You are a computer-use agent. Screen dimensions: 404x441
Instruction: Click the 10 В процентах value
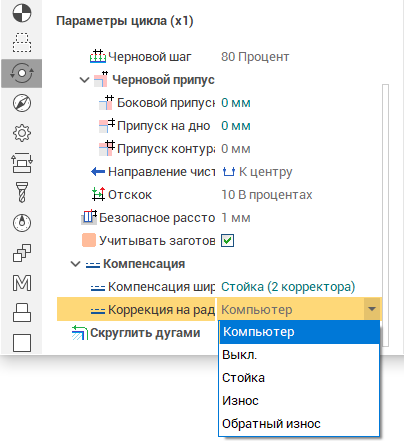pos(267,195)
